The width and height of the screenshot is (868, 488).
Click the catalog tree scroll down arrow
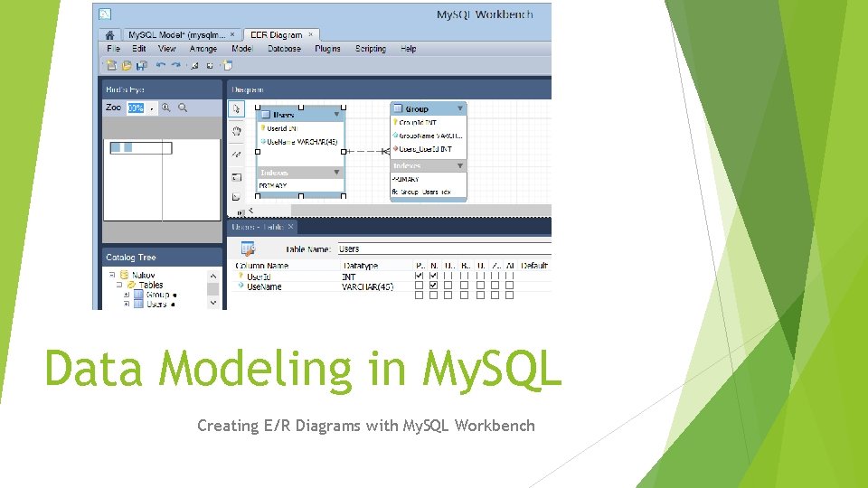tap(213, 303)
